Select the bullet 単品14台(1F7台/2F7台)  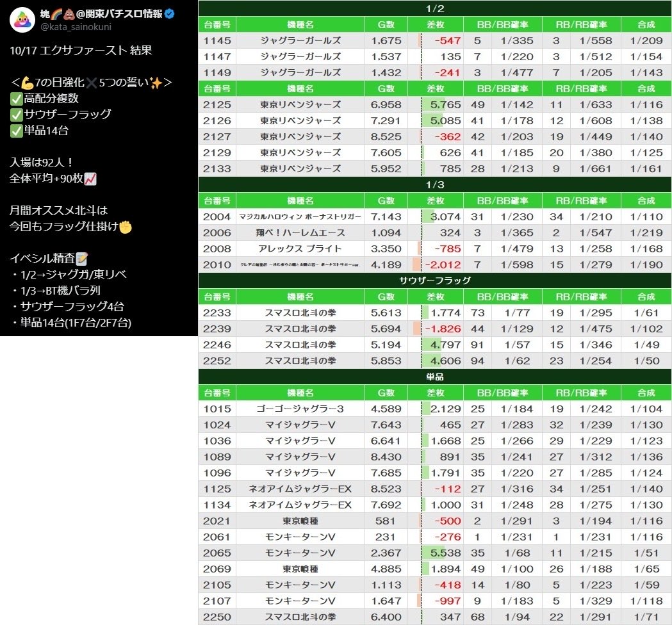coord(72,322)
